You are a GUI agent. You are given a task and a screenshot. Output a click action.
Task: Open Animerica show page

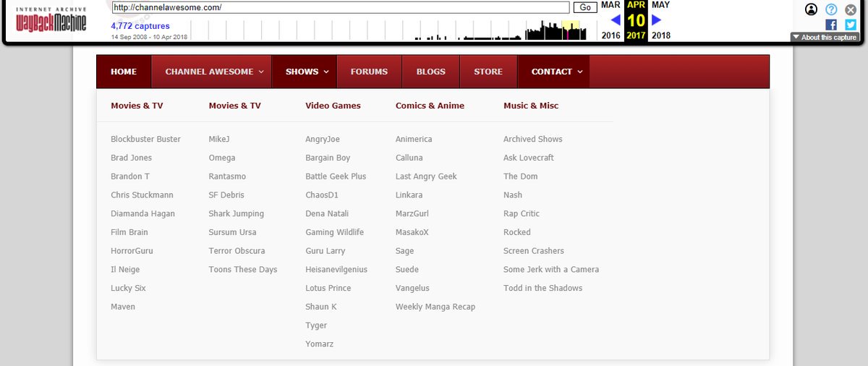tap(414, 139)
